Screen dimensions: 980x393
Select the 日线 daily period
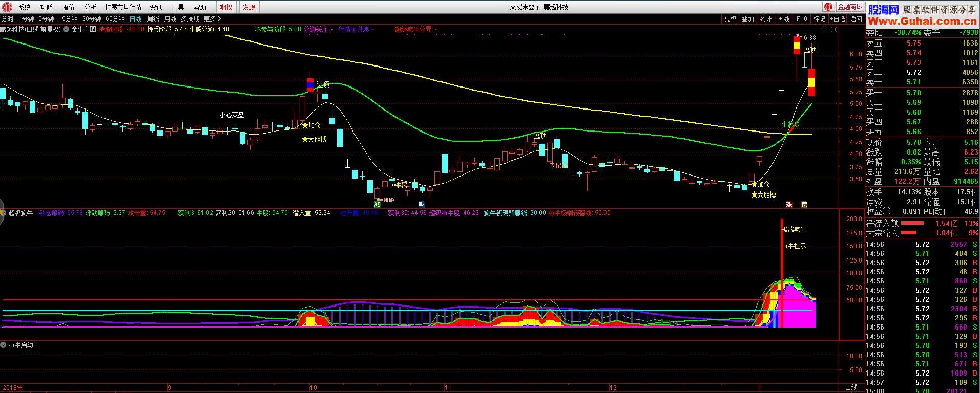(x=136, y=19)
